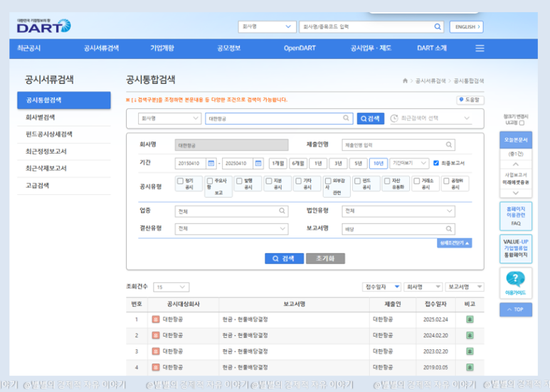The height and width of the screenshot is (392, 550).
Task: Open the header 회사명 dropdown
Action: click(267, 26)
